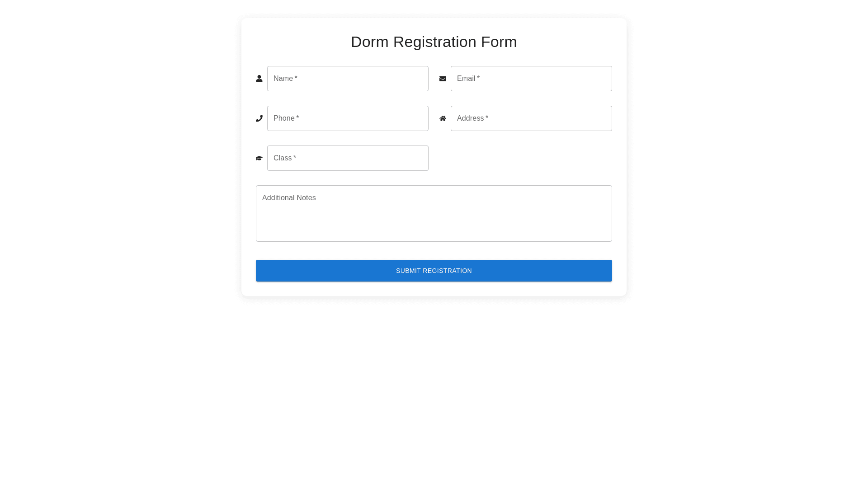The image size is (868, 488).
Task: Click the phone handset icon
Action: coord(259,118)
